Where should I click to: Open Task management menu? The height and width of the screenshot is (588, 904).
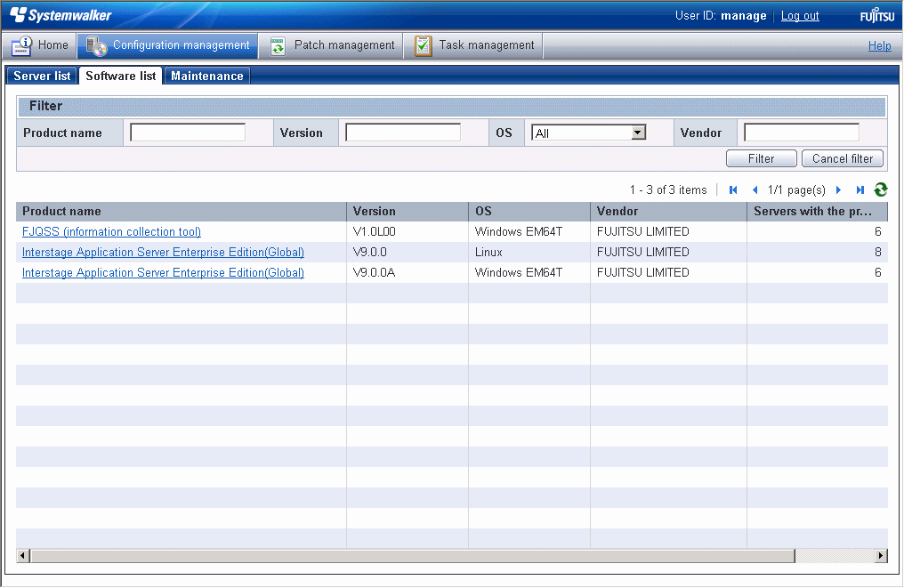[x=474, y=45]
